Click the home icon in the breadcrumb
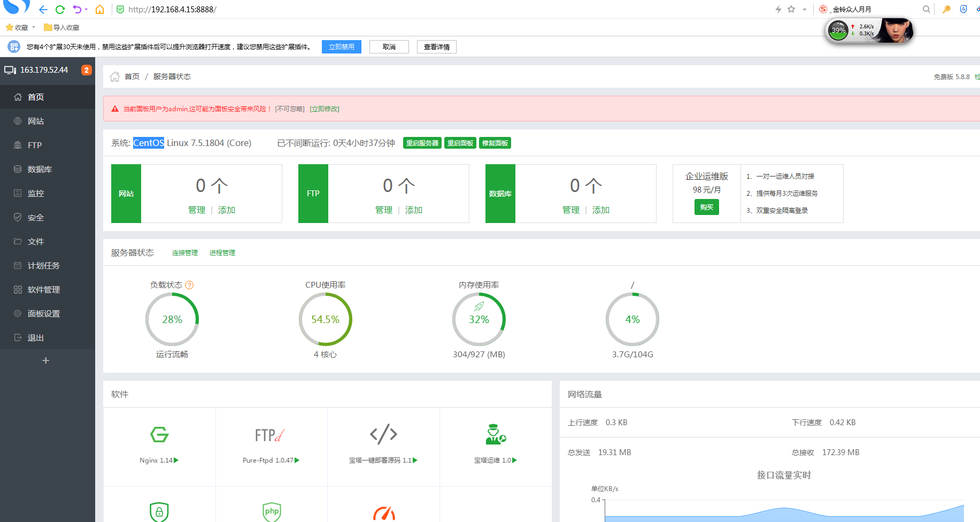 point(114,76)
